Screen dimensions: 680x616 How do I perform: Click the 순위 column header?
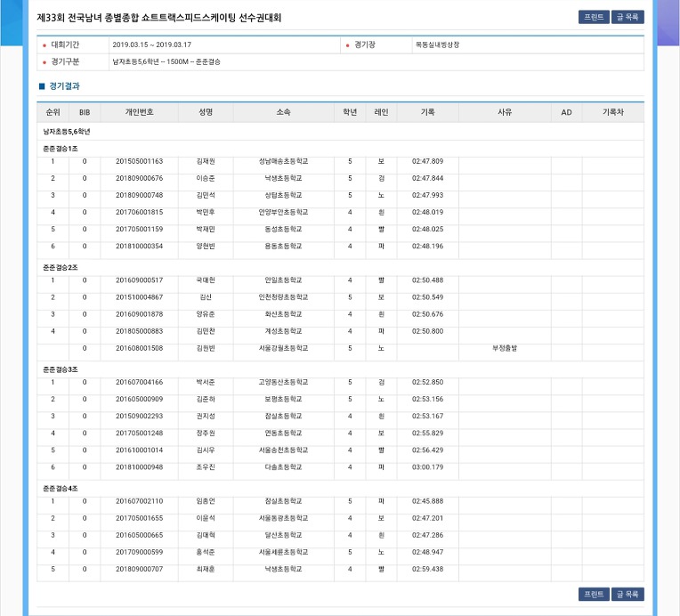(53, 112)
